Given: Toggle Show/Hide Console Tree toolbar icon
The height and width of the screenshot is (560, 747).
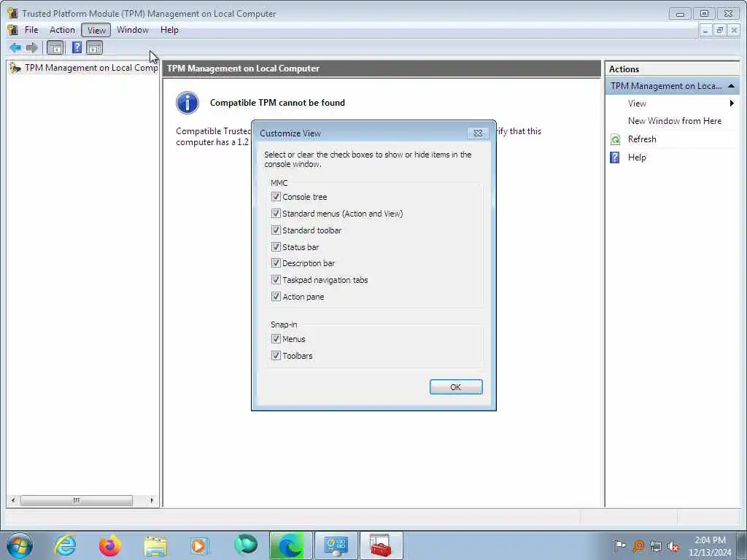Looking at the screenshot, I should point(55,47).
